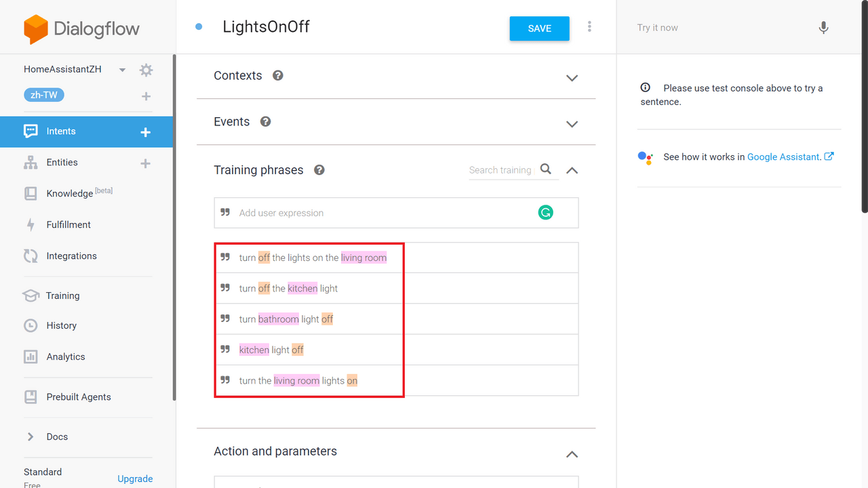Open the Intents menu item

(x=61, y=131)
